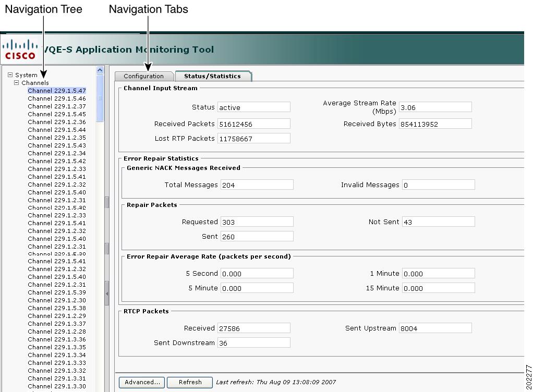Image resolution: width=533 pixels, height=392 pixels.
Task: Open Channel 229.1.2.30
Action: click(x=57, y=300)
